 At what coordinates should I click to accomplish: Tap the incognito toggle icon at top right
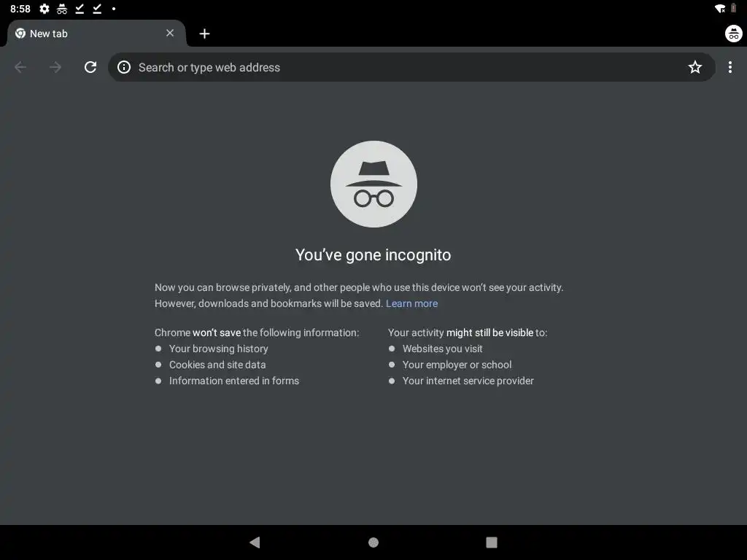pyautogui.click(x=734, y=34)
